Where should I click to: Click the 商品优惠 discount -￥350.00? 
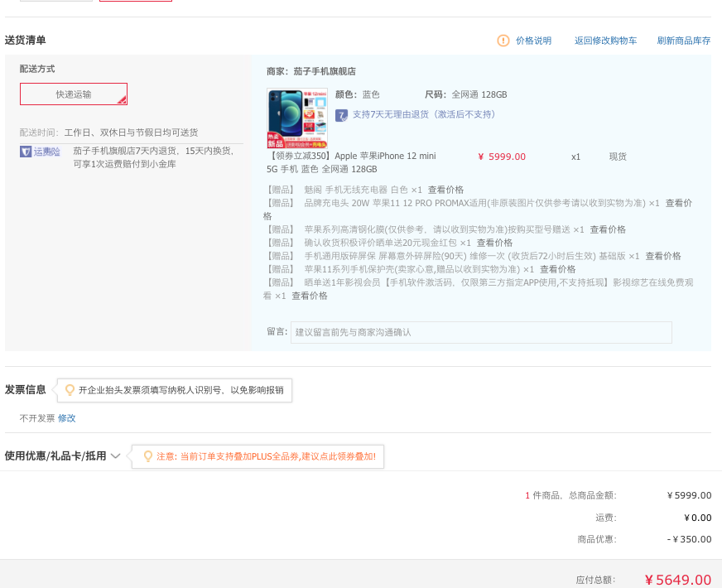pos(690,539)
